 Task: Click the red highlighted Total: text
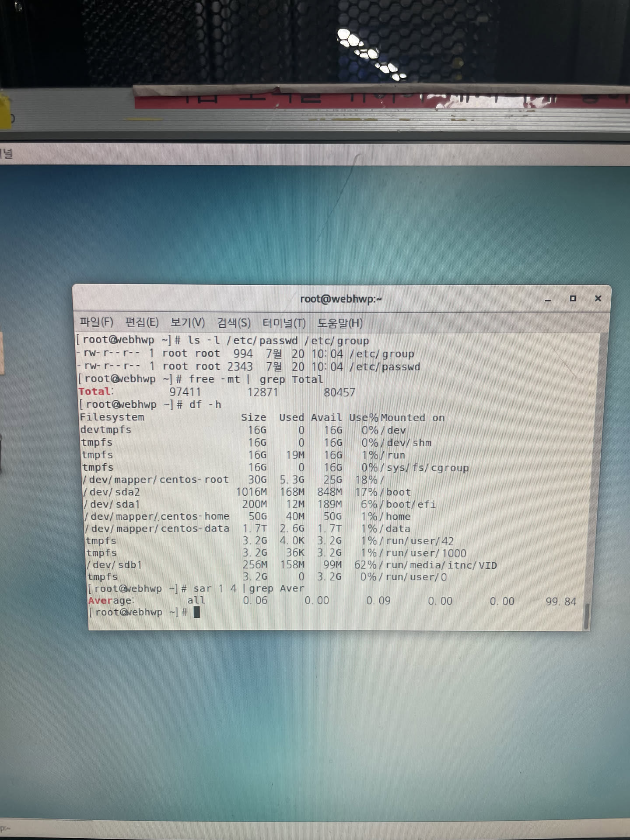pyautogui.click(x=95, y=392)
